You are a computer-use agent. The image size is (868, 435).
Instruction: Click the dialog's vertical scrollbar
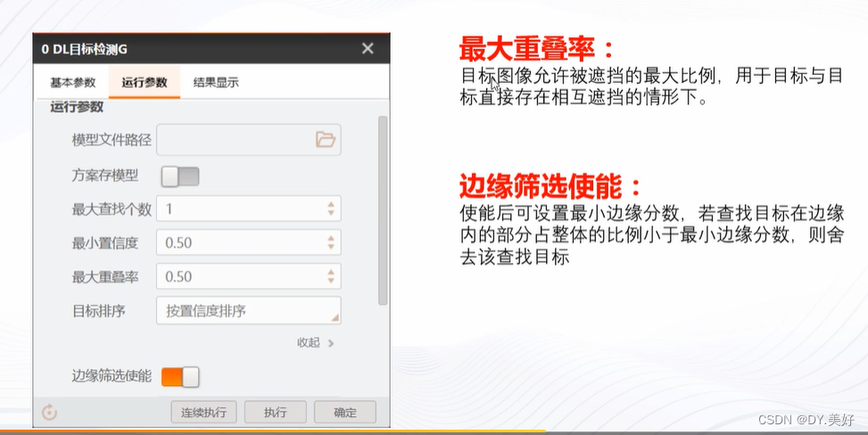click(383, 210)
